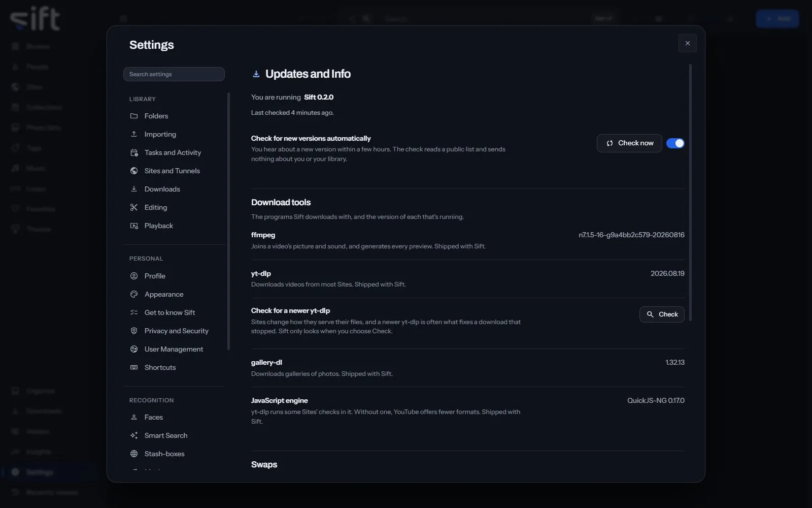Click the Shortcuts keyboard icon
812x508 pixels.
click(x=134, y=367)
